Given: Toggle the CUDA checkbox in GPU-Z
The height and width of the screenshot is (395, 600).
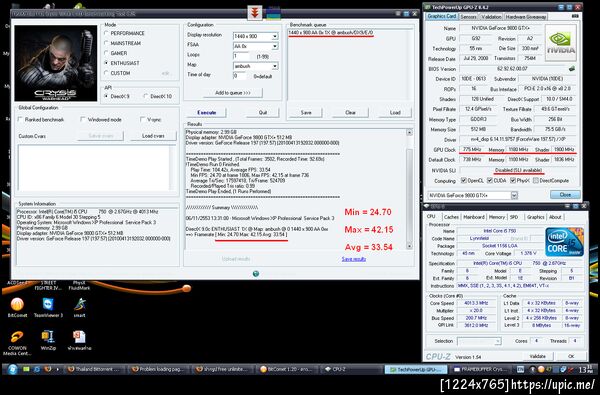Looking at the screenshot, I should tap(489, 180).
